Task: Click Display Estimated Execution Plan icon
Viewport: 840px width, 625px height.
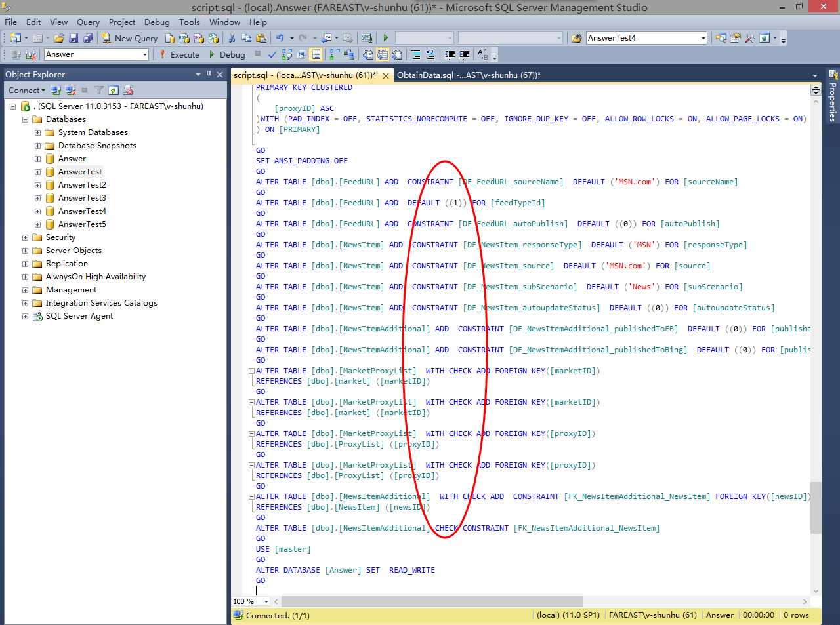Action: [287, 54]
